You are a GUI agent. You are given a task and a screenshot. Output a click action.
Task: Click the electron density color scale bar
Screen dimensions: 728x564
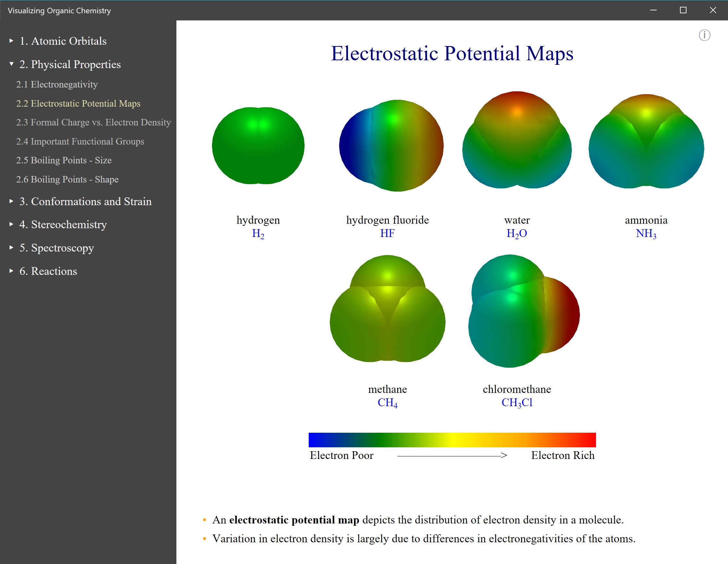tap(452, 440)
